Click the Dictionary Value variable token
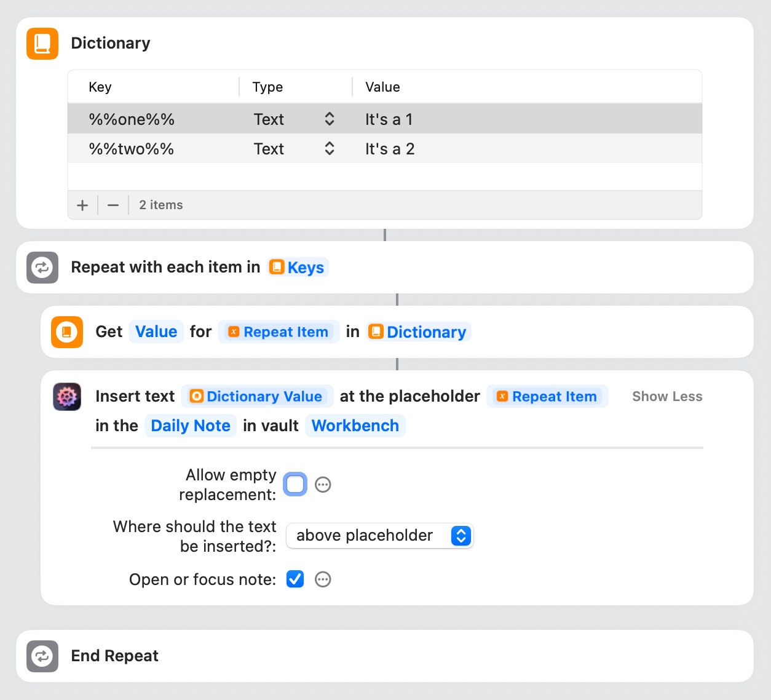Image resolution: width=771 pixels, height=700 pixels. [257, 397]
